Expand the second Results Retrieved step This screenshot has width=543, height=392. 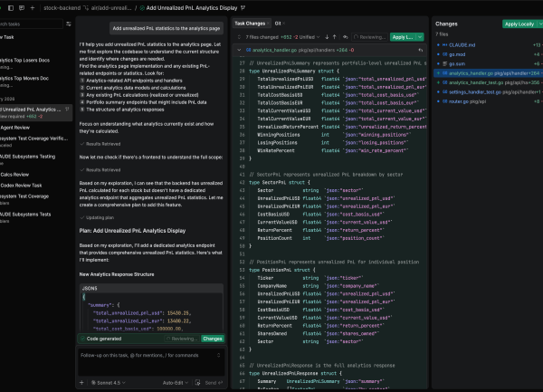click(100, 170)
